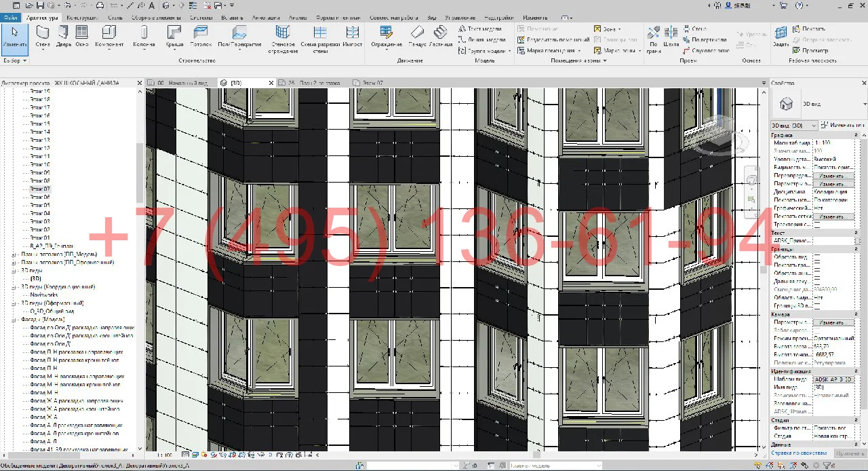This screenshot has height=471, width=868.
Task: Select the Set work plane (Задать) tool
Action: pos(781,37)
